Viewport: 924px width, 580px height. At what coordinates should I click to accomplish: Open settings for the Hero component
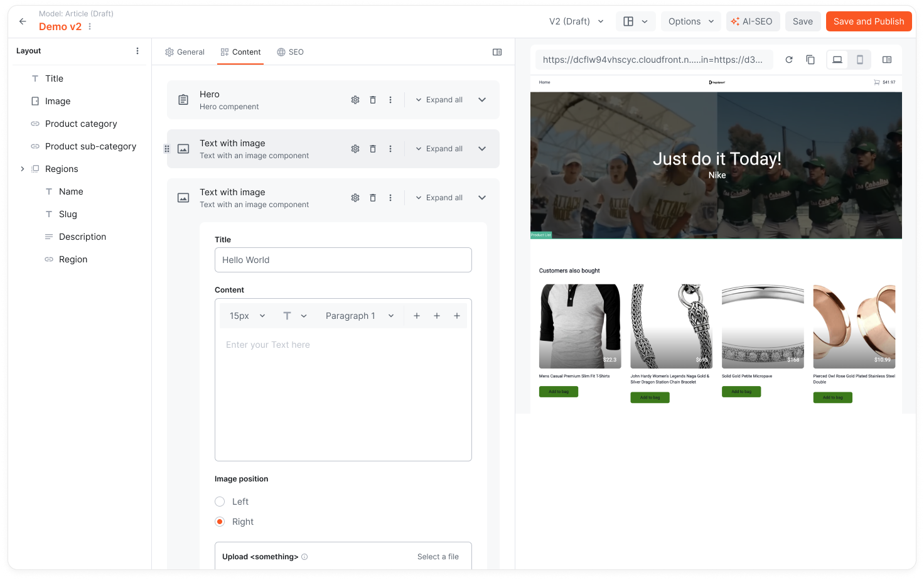[355, 99]
